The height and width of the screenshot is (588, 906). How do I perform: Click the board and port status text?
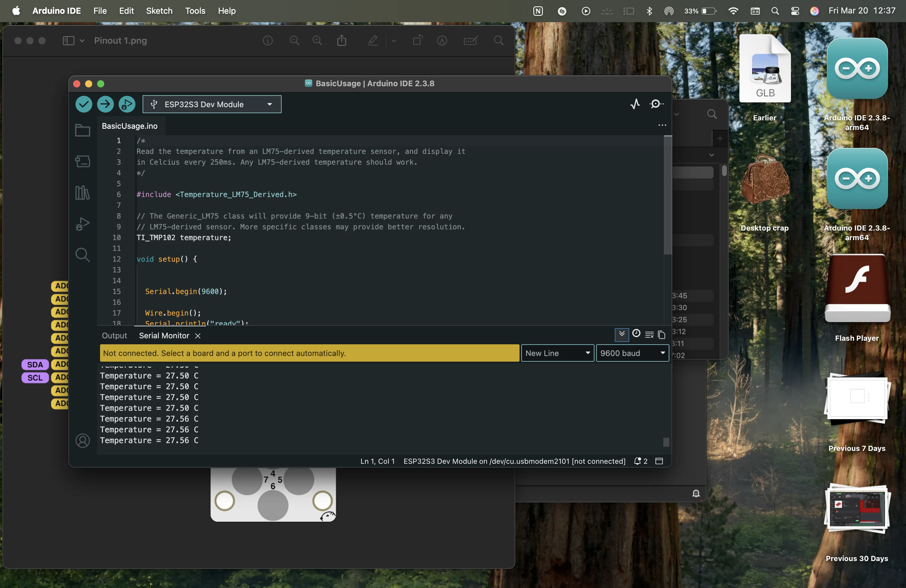click(x=514, y=461)
